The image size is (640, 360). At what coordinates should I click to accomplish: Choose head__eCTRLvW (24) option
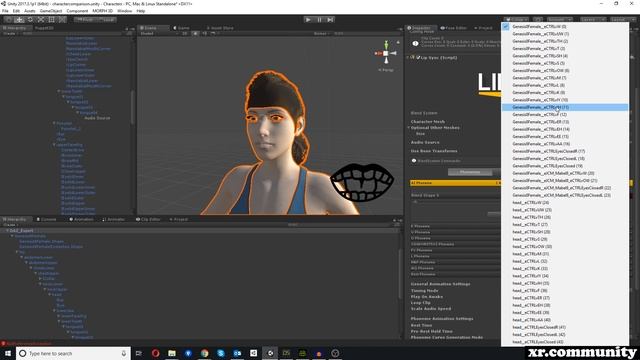(x=565, y=202)
